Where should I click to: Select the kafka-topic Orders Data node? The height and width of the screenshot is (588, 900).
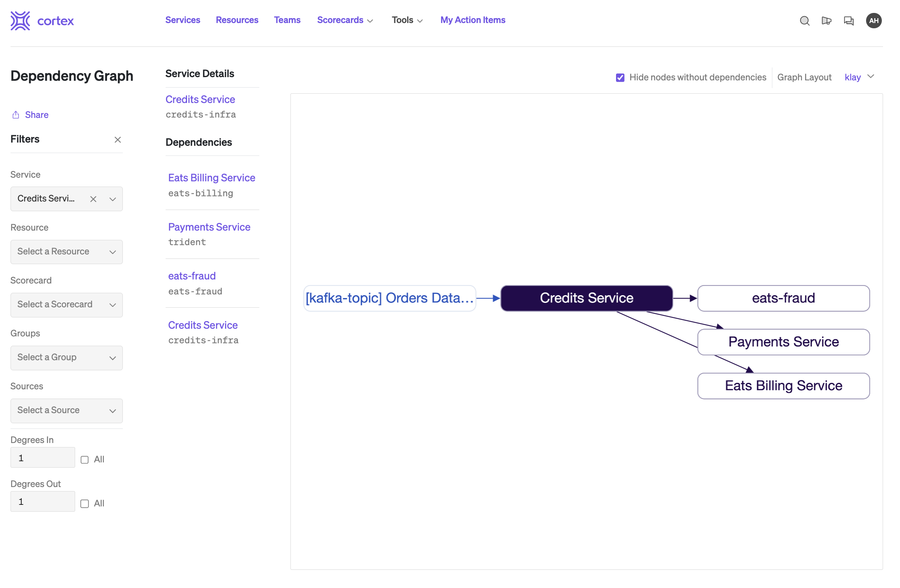[389, 298]
